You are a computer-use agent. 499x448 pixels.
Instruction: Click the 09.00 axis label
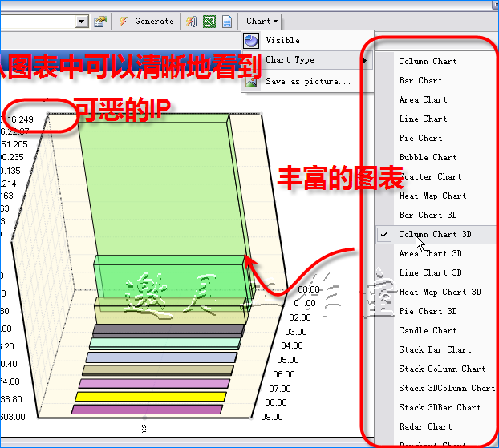(x=272, y=417)
